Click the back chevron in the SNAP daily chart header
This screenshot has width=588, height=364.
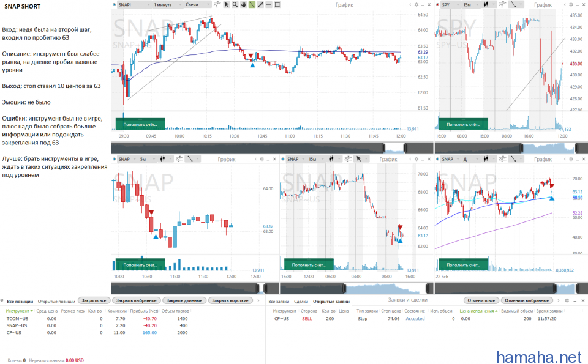click(565, 159)
